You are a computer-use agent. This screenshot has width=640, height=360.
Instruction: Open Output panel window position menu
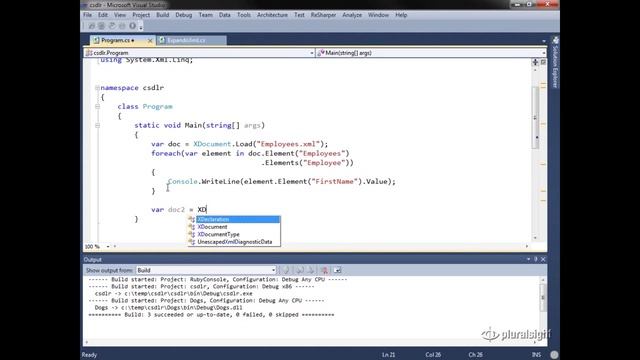pyautogui.click(x=528, y=259)
